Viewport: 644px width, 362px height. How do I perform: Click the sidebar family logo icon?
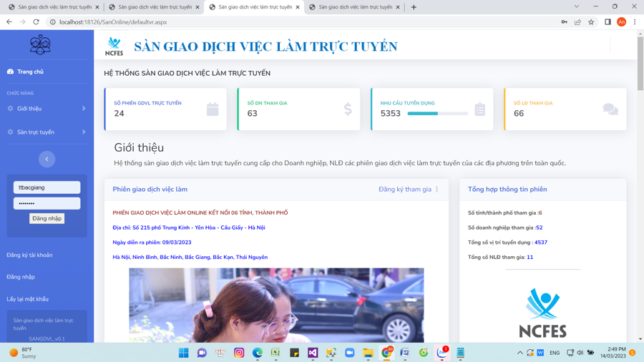[40, 45]
